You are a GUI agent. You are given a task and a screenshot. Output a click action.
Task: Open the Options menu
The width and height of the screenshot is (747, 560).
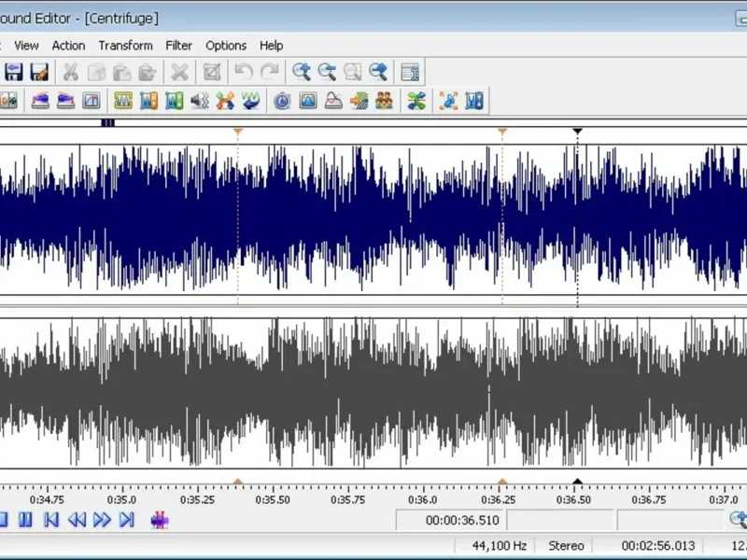coord(226,45)
